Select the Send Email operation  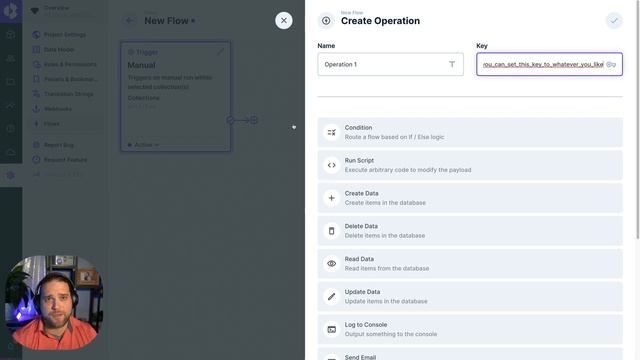coord(470,354)
